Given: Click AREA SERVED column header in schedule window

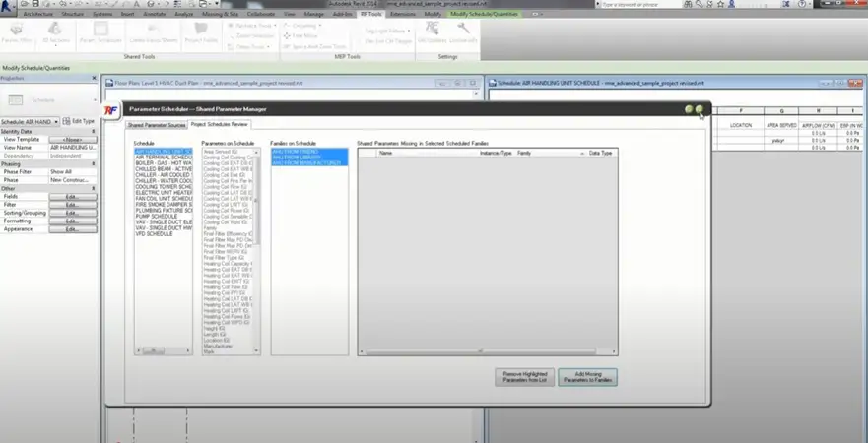Looking at the screenshot, I should (x=781, y=126).
